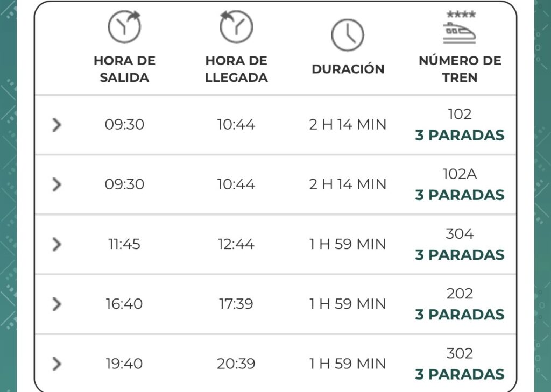
Task: Click the Duración column header
Action: click(x=348, y=69)
